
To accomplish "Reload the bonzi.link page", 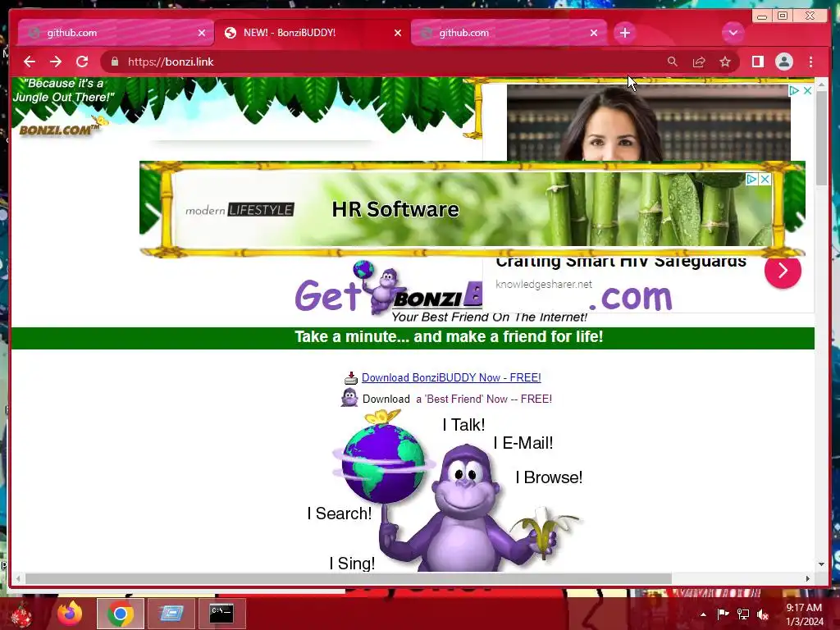I will [x=82, y=62].
